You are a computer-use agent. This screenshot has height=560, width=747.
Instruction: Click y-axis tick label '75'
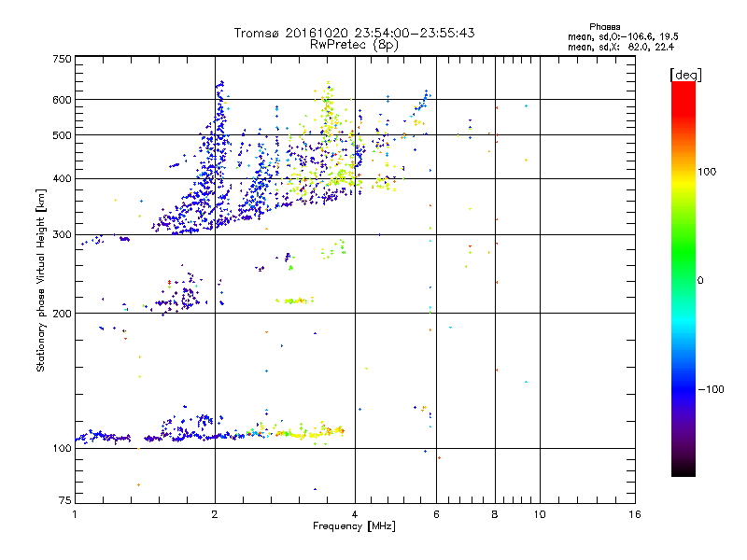(x=65, y=500)
